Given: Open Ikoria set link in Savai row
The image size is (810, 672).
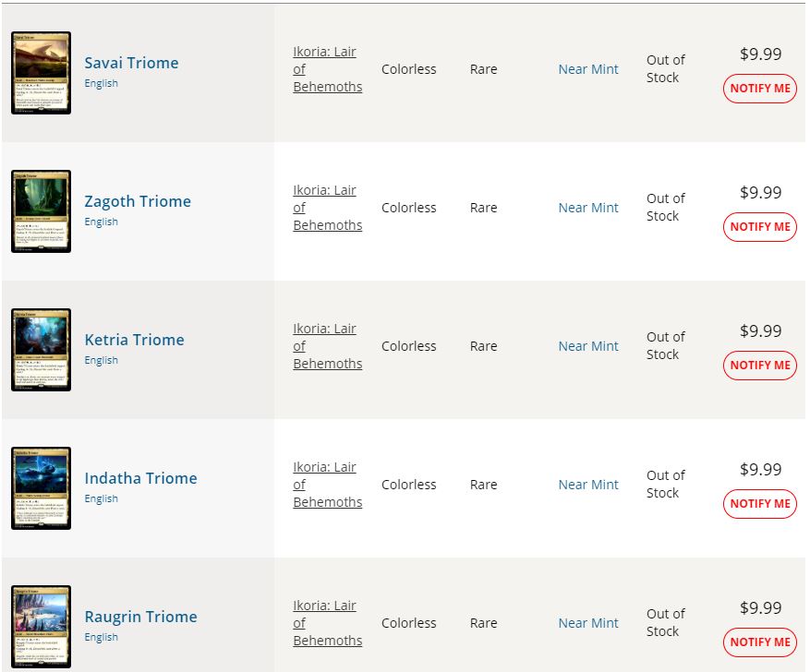Looking at the screenshot, I should tap(328, 69).
